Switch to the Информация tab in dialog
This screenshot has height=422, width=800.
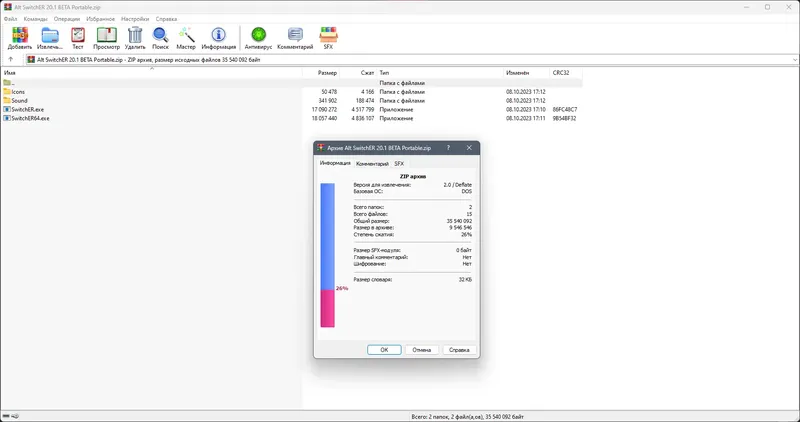[x=335, y=163]
